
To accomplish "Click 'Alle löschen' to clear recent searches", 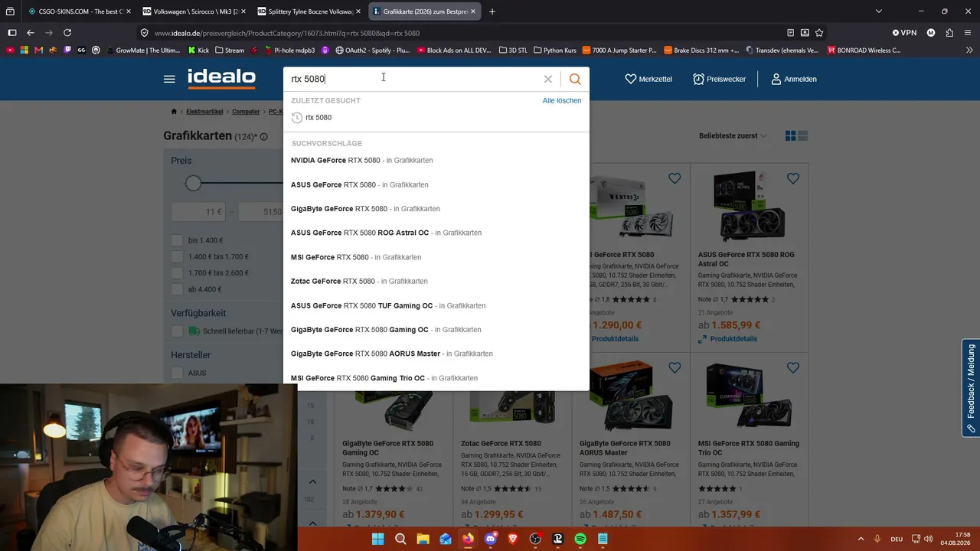I will click(x=562, y=100).
